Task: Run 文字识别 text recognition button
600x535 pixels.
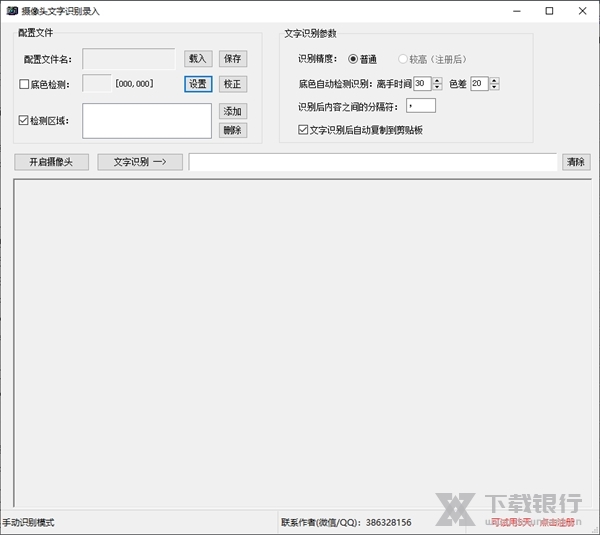Action: pos(140,162)
